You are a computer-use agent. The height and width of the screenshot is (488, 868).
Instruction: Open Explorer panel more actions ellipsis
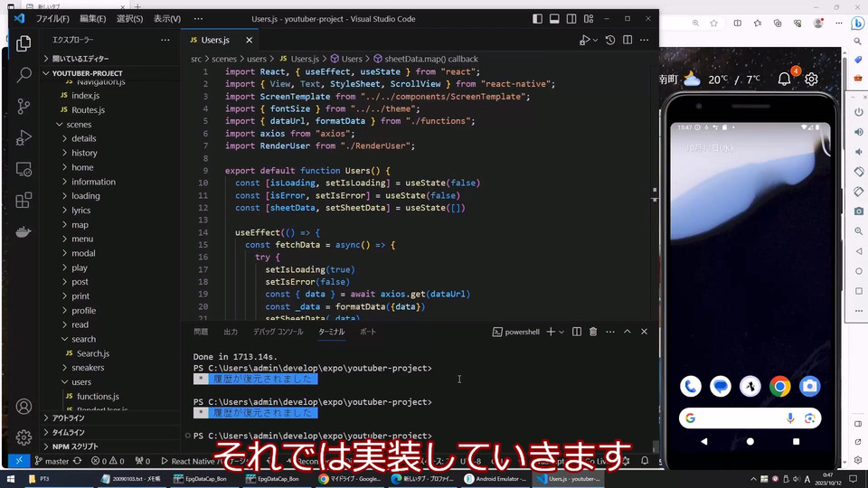(165, 40)
